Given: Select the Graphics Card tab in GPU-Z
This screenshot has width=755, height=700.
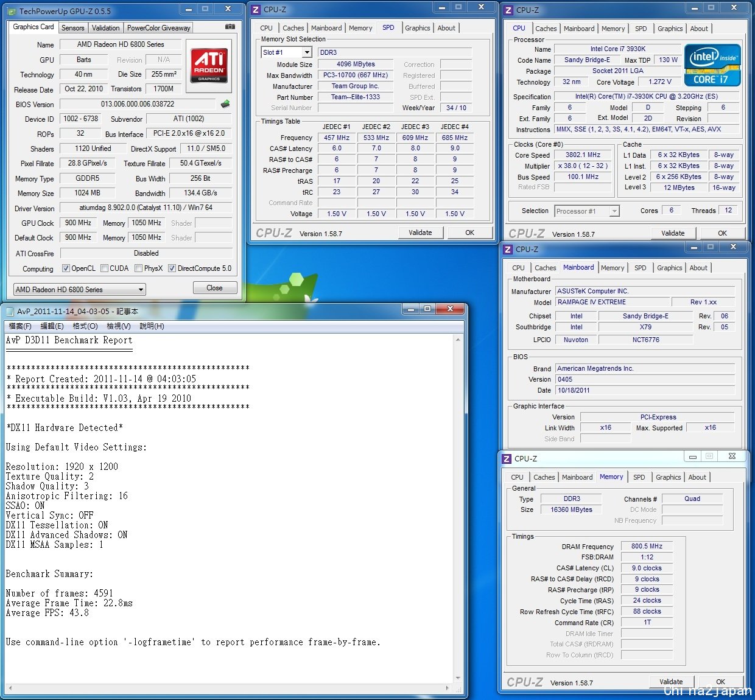Looking at the screenshot, I should pos(33,27).
